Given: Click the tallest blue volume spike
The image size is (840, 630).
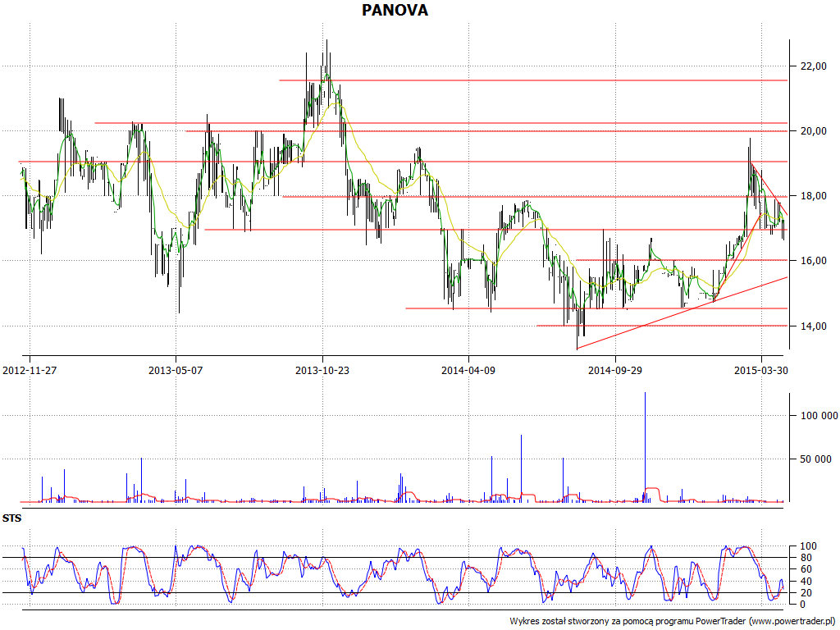Looking at the screenshot, I should [645, 447].
